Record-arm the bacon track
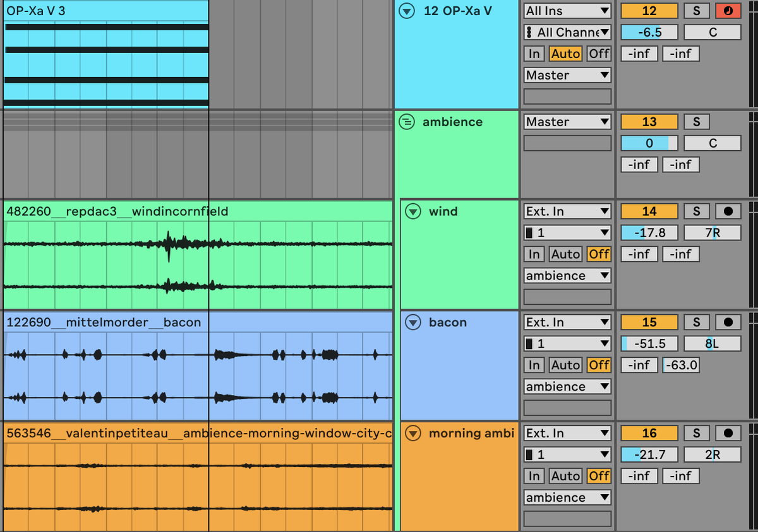The height and width of the screenshot is (532, 758). 727,322
